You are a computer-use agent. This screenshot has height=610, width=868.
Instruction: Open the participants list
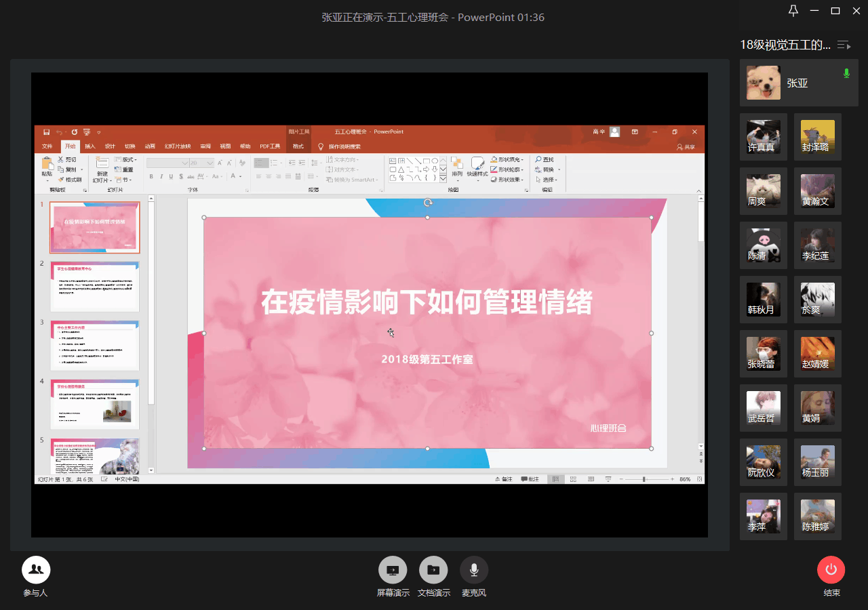(x=36, y=570)
